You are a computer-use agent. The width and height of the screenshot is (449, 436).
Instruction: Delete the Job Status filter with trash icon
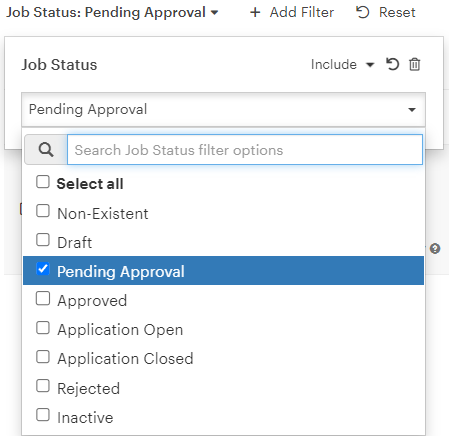click(x=414, y=64)
